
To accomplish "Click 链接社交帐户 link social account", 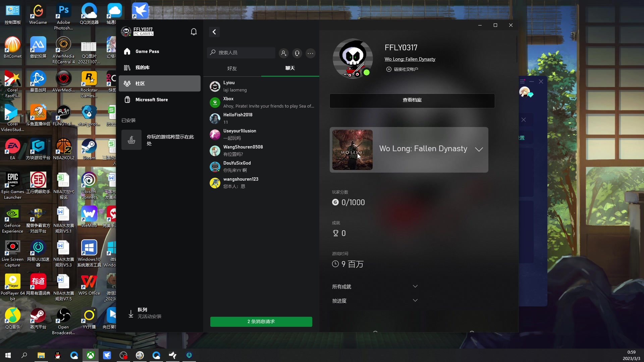I will tap(402, 69).
